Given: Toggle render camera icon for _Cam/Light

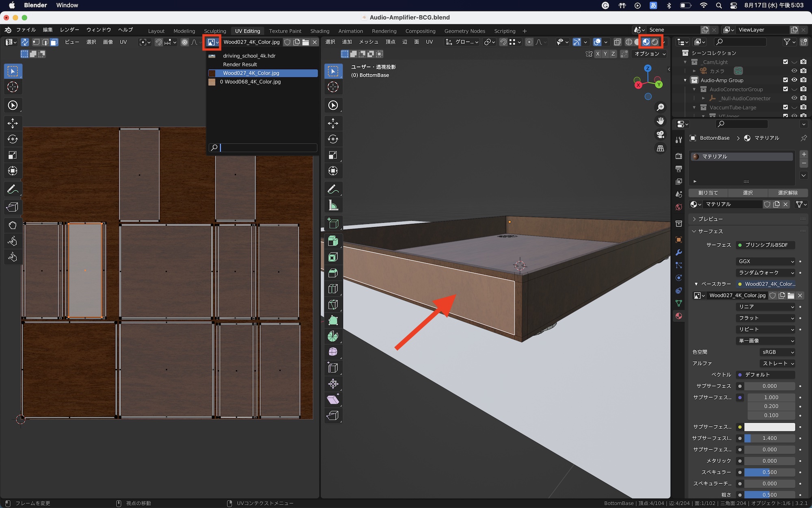Looking at the screenshot, I should point(803,62).
